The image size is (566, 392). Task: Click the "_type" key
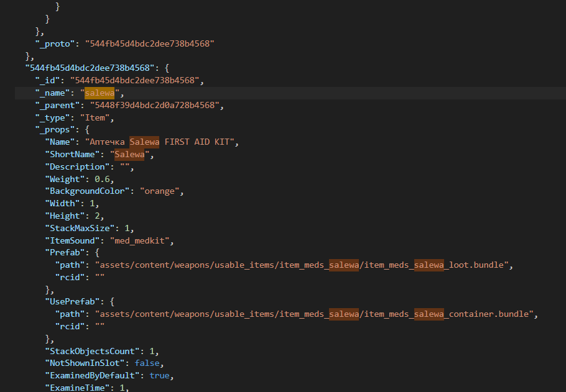[52, 117]
